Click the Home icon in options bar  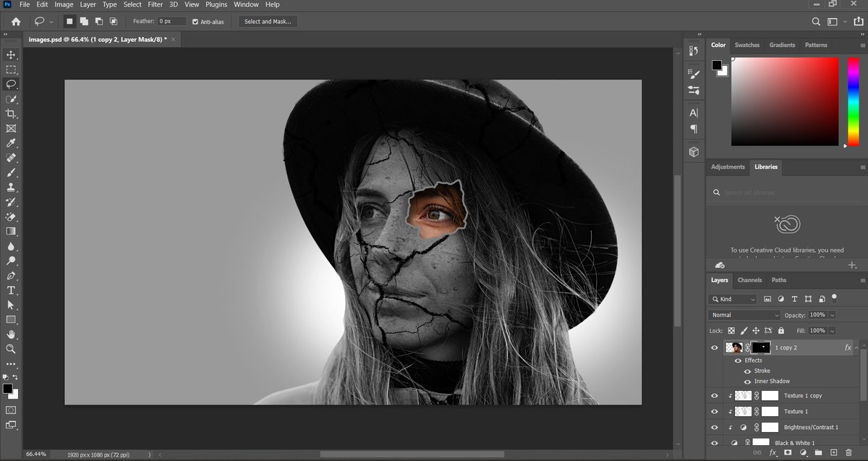coord(16,22)
